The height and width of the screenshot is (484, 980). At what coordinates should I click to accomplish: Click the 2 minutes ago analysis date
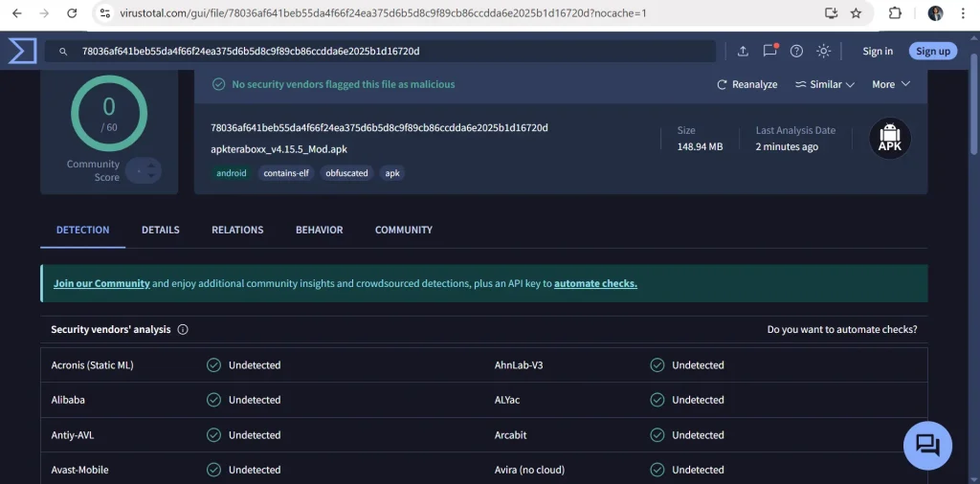click(787, 146)
